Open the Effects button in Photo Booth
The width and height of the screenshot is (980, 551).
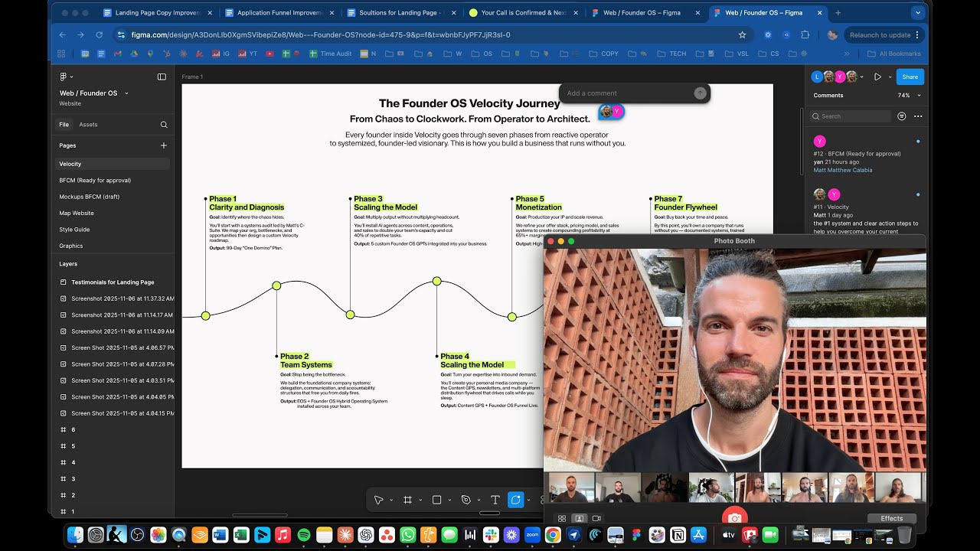coord(891,518)
